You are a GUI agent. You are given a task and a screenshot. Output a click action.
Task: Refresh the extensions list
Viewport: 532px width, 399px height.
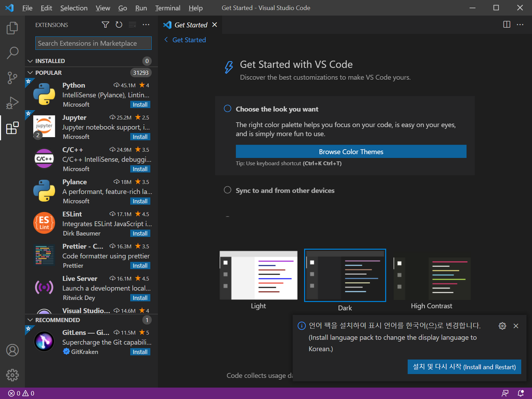(x=119, y=25)
